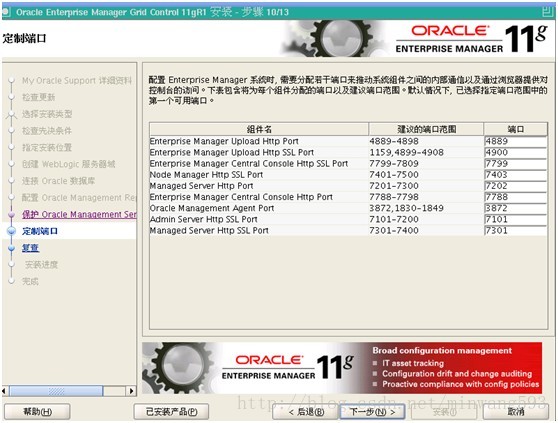Select the 'Managed Server Http Port' name
The height and width of the screenshot is (423, 558).
coord(201,186)
